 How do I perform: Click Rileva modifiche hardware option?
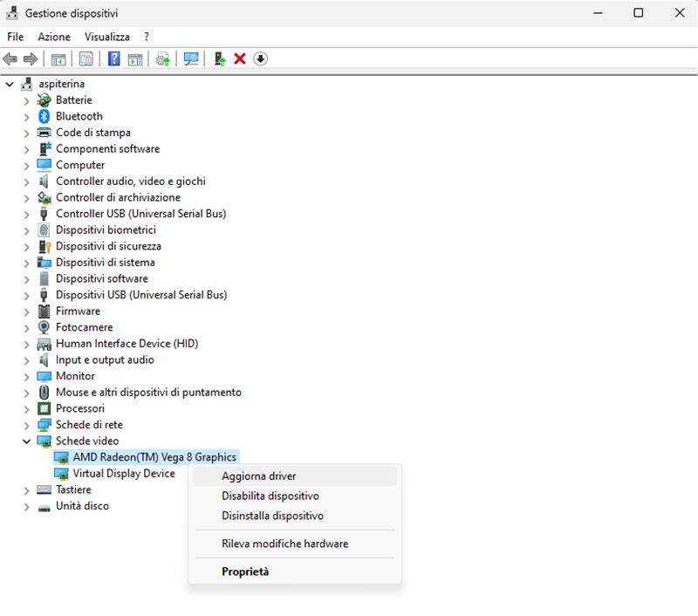point(284,544)
